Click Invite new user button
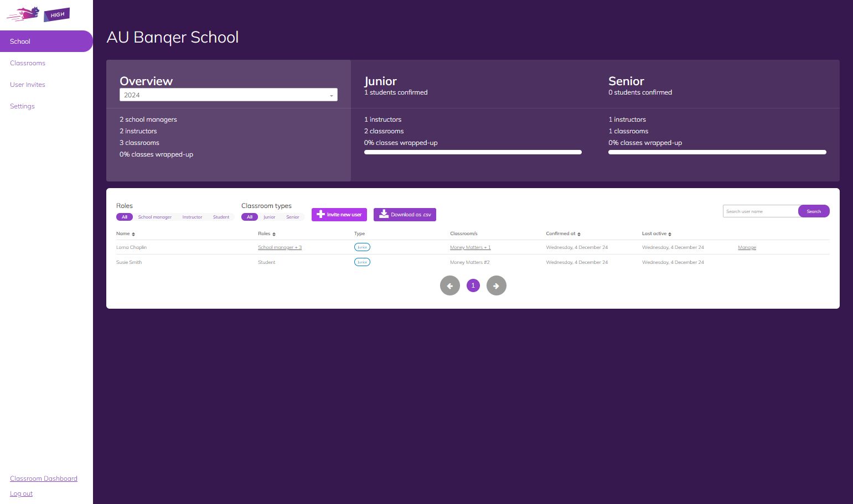The height and width of the screenshot is (504, 853). [339, 215]
